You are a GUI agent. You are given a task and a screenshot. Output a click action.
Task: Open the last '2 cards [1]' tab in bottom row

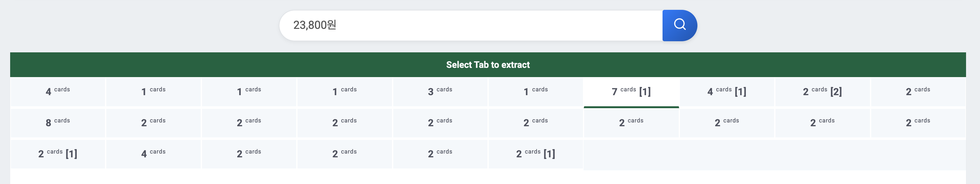(535, 154)
